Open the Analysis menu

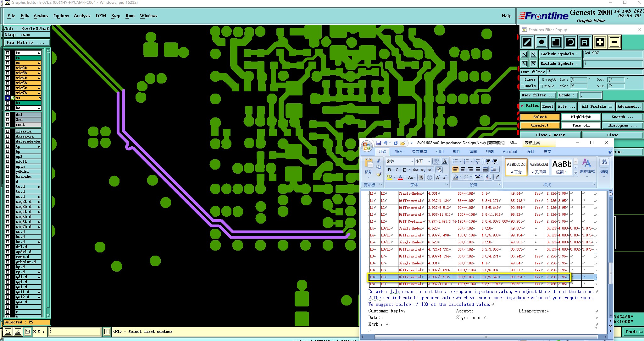click(x=82, y=16)
